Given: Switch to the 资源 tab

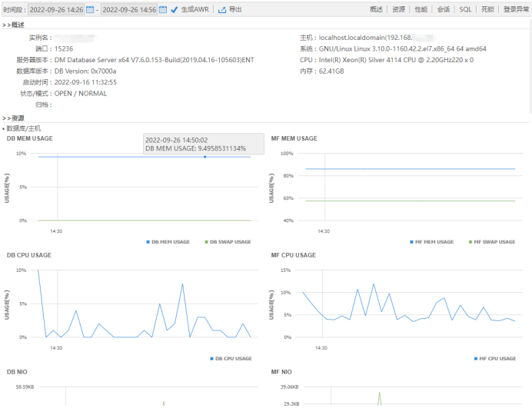Looking at the screenshot, I should click(x=398, y=9).
